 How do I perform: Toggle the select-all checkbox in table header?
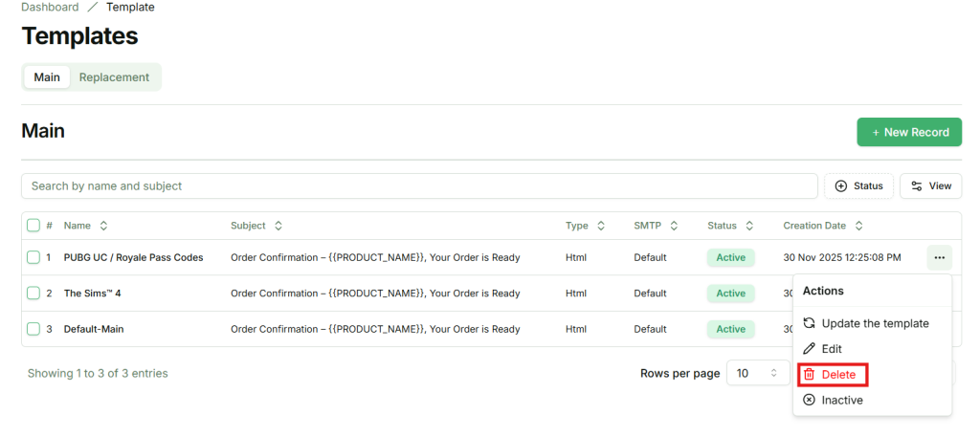coord(33,226)
